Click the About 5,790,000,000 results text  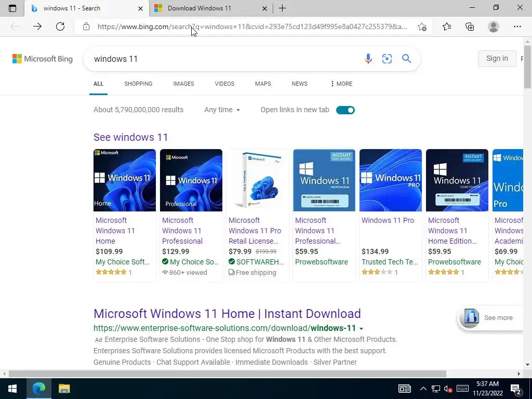(138, 110)
